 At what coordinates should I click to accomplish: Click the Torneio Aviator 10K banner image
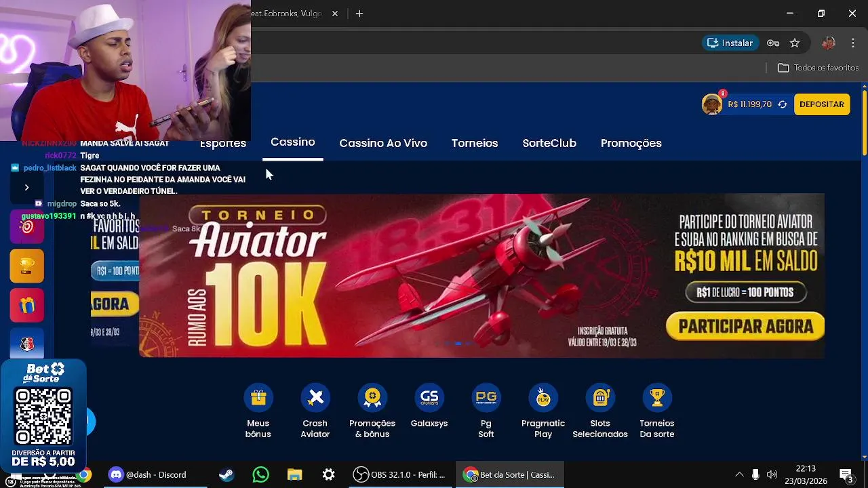(x=481, y=276)
